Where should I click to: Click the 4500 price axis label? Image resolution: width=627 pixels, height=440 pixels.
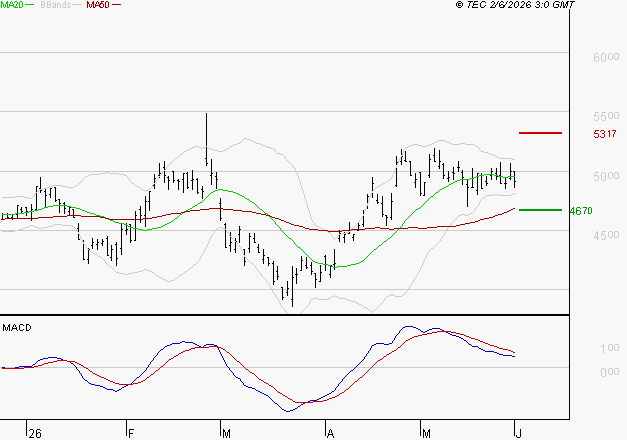coord(606,235)
